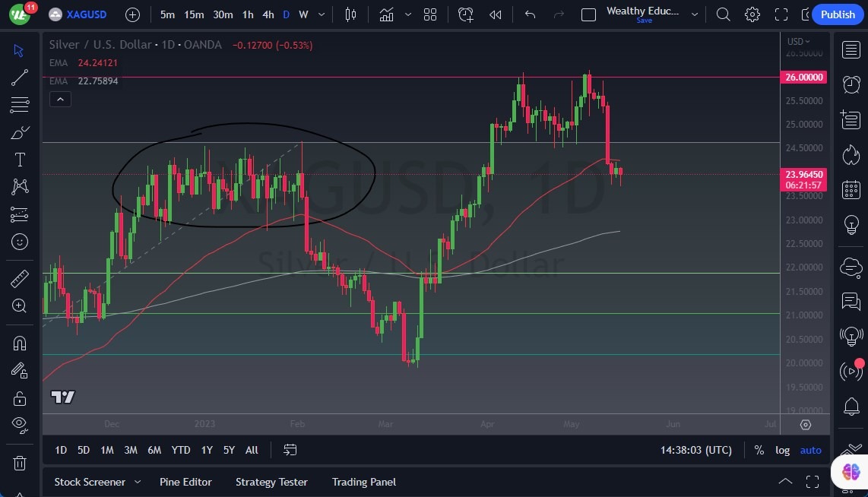Switch to the 15m timeframe

194,15
